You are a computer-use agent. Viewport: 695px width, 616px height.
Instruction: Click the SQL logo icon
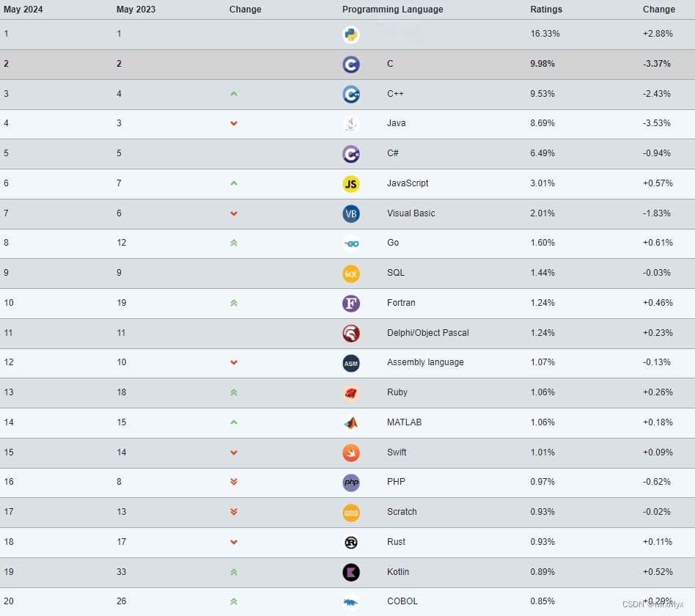pos(350,274)
